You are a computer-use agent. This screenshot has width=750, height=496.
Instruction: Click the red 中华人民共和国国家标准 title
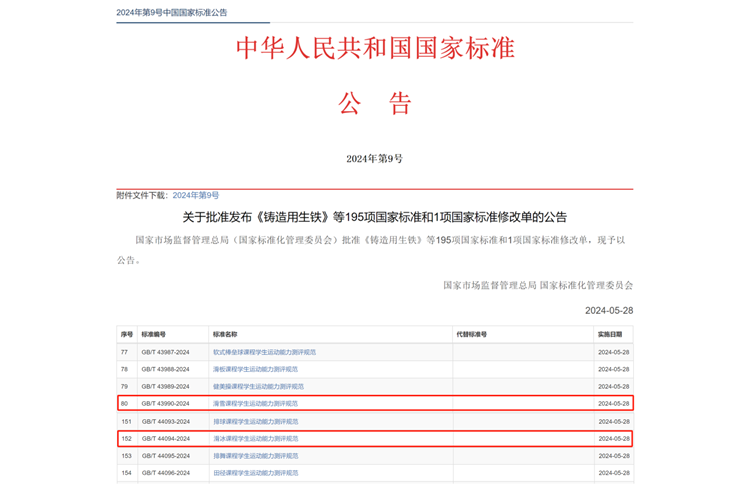pyautogui.click(x=374, y=47)
